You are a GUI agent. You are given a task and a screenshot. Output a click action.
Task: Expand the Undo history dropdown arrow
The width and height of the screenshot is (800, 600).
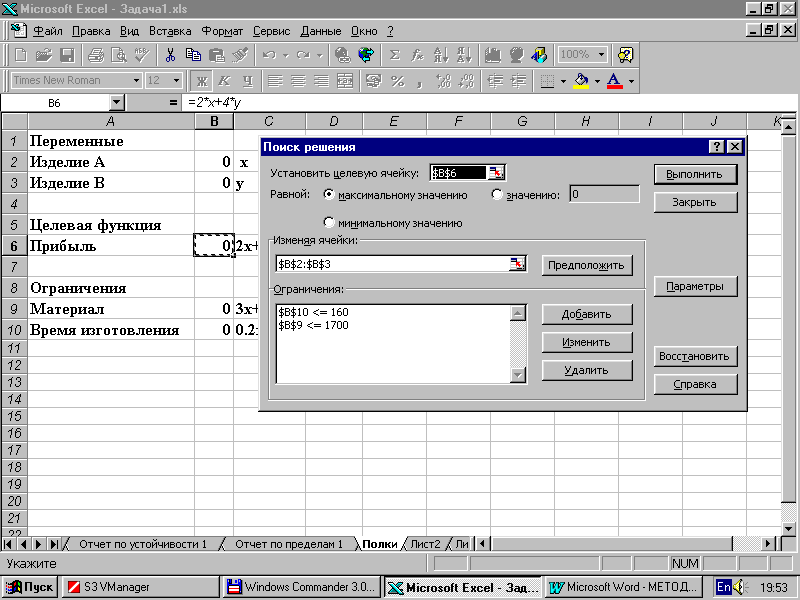[286, 55]
